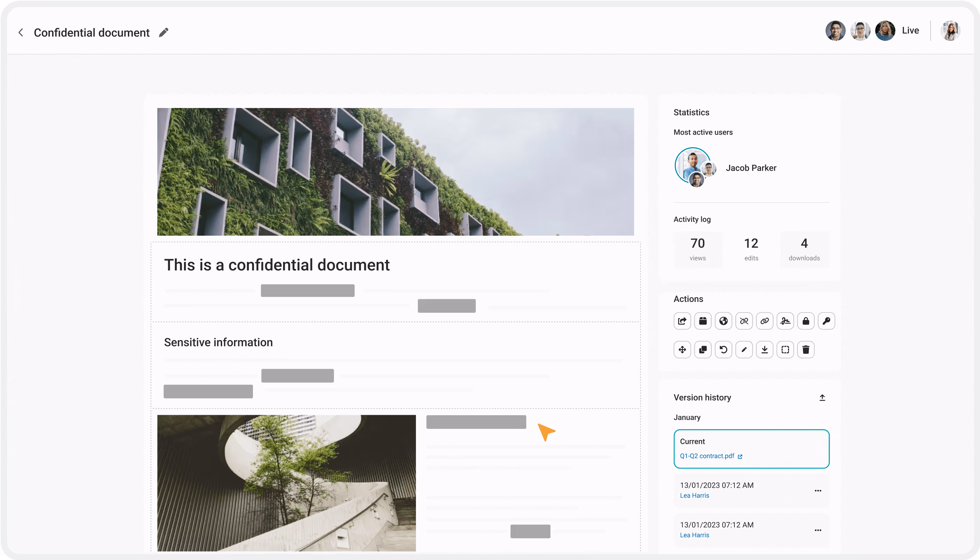The image size is (980, 560).
Task: Click the trash delete icon
Action: coord(806,350)
